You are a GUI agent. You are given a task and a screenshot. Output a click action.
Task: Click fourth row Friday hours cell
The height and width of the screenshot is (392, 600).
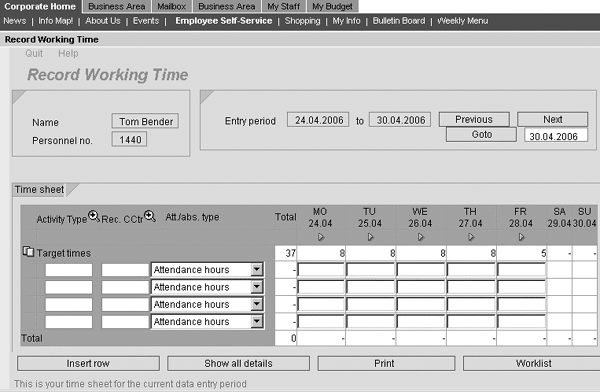[x=522, y=322]
